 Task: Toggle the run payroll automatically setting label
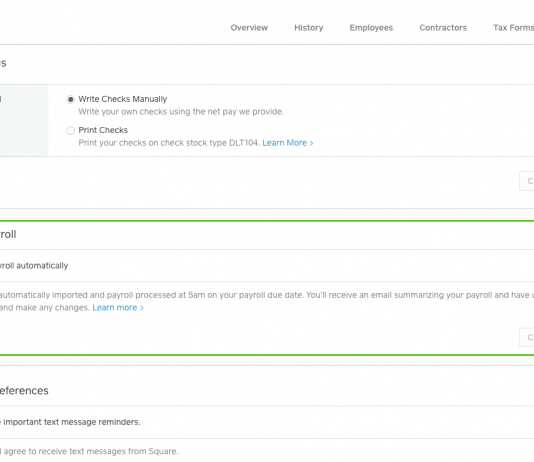(34, 266)
